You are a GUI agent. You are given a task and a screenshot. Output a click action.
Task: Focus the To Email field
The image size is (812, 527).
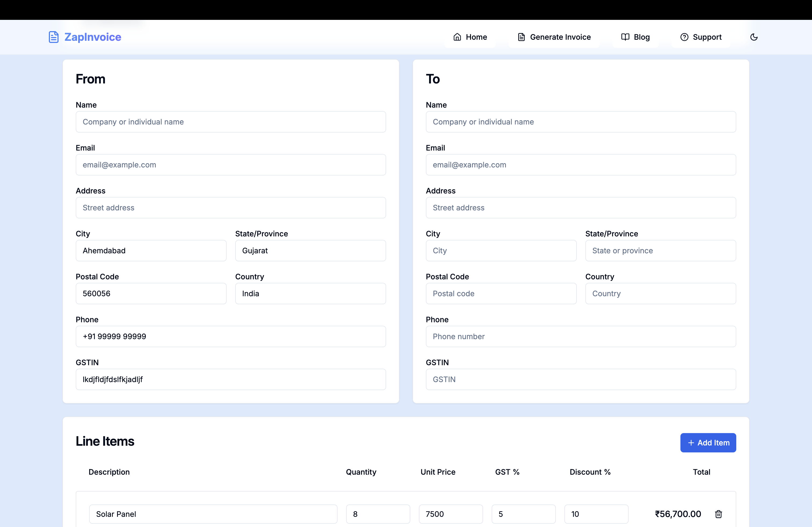point(581,165)
